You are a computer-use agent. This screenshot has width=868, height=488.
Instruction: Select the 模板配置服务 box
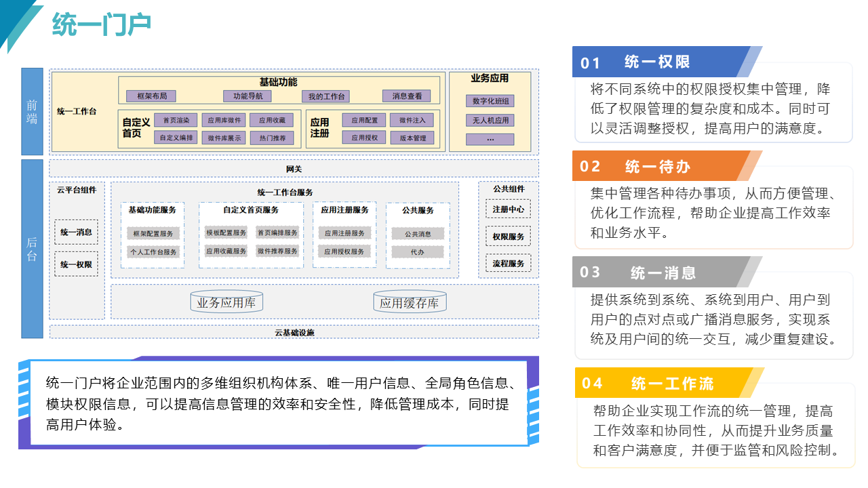tap(226, 232)
